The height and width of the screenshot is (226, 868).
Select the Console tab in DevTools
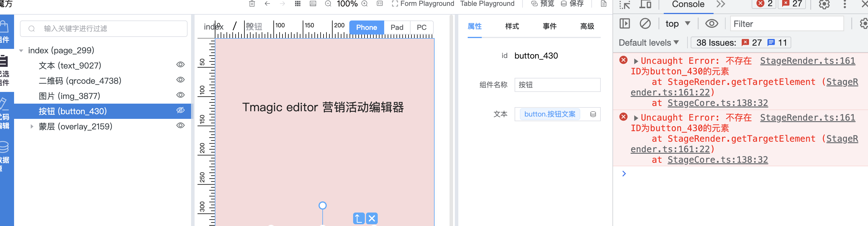coord(688,4)
